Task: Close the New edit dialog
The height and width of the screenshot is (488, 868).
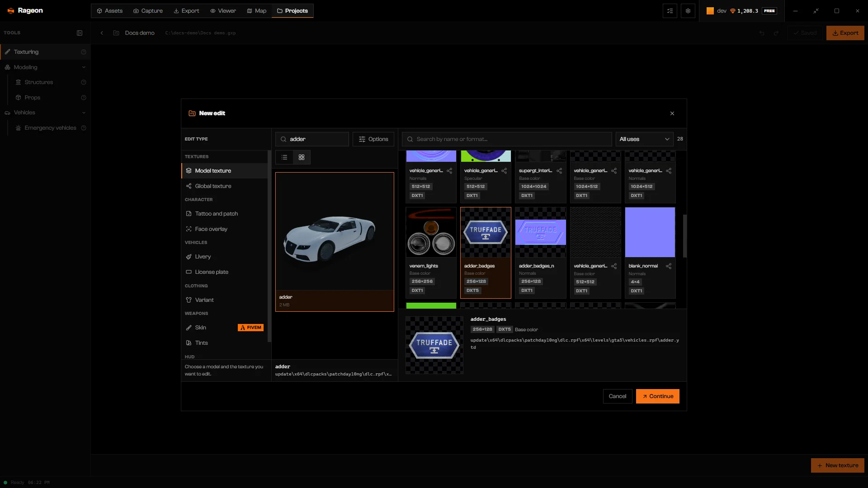Action: click(672, 113)
